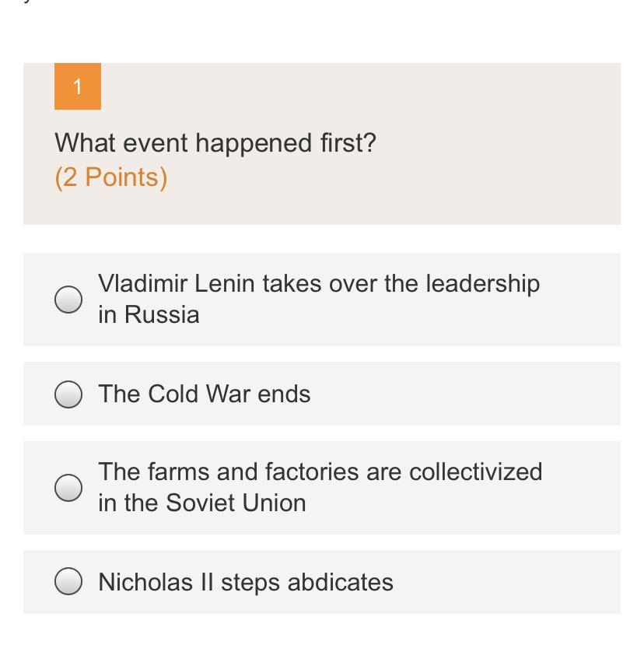Pick the farms and factories collectivized radio

click(68, 488)
